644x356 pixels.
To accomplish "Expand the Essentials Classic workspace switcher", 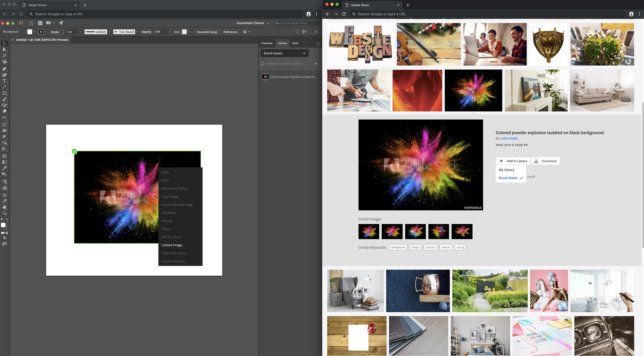I will click(253, 23).
